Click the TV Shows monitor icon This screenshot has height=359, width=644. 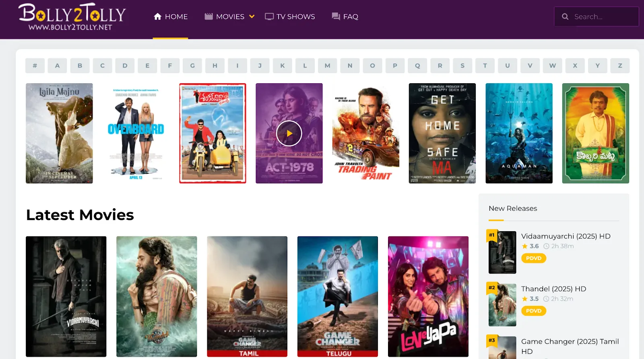click(269, 16)
